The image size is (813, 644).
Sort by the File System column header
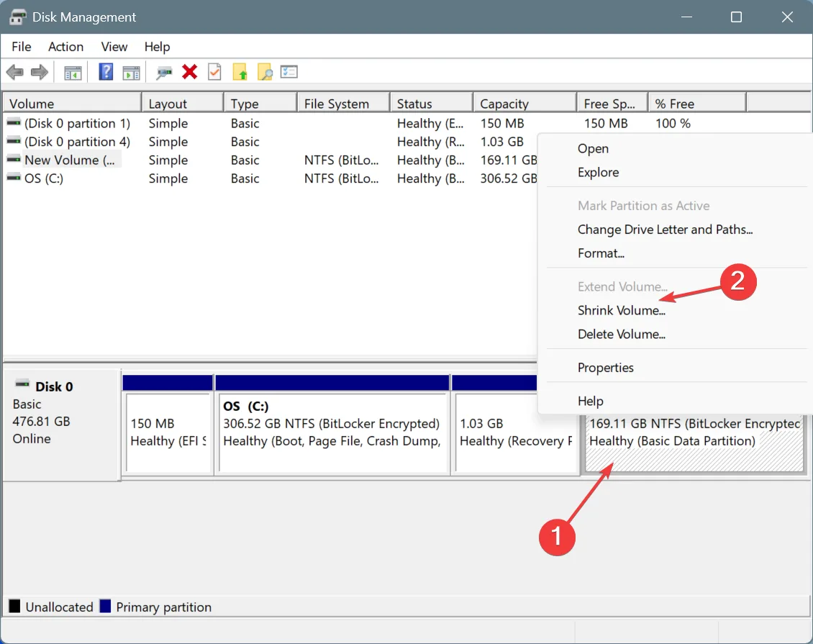[x=344, y=103]
